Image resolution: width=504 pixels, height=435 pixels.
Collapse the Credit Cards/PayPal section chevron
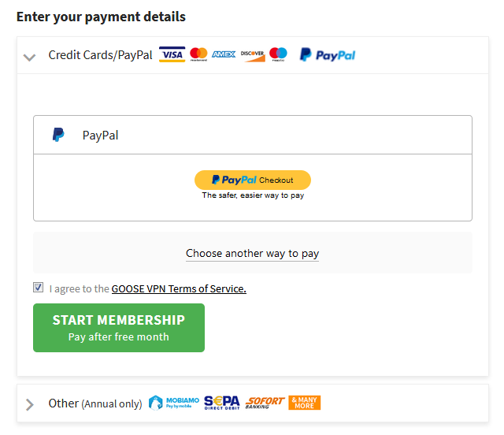click(x=30, y=58)
